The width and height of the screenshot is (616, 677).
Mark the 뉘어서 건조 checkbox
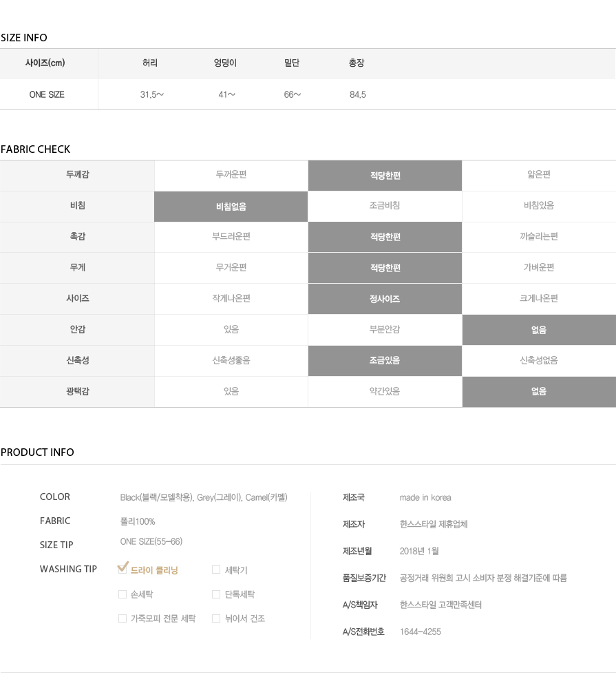216,618
